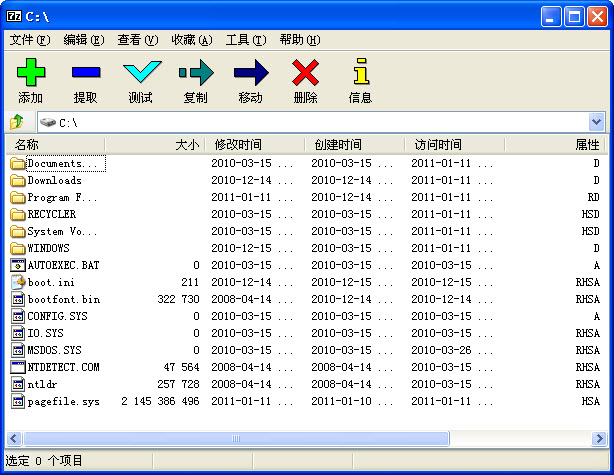
Task: Click the 复制 (Copy) arrow icon
Action: 195,73
